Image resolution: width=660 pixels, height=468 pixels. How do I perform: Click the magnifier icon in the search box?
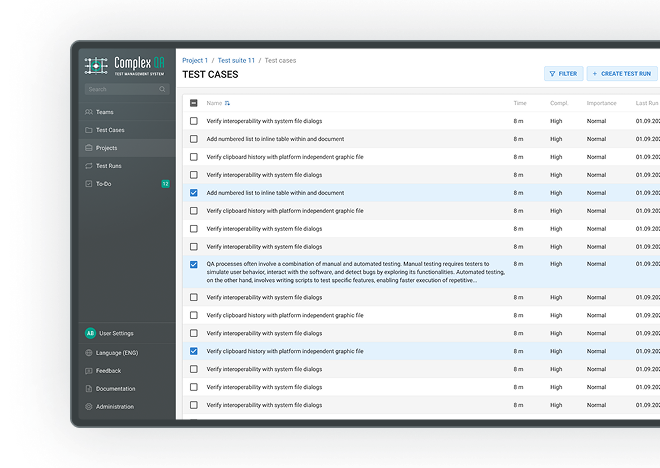click(x=162, y=90)
